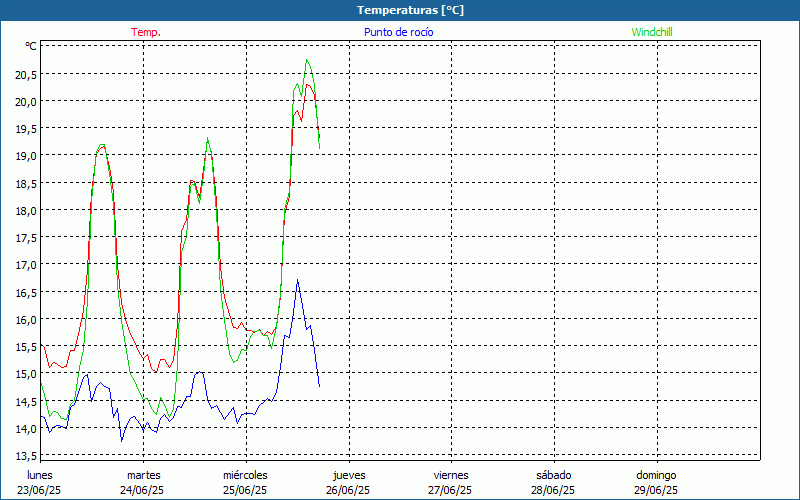Click the '14,5' y-axis value
Image resolution: width=800 pixels, height=500 pixels.
click(x=26, y=402)
